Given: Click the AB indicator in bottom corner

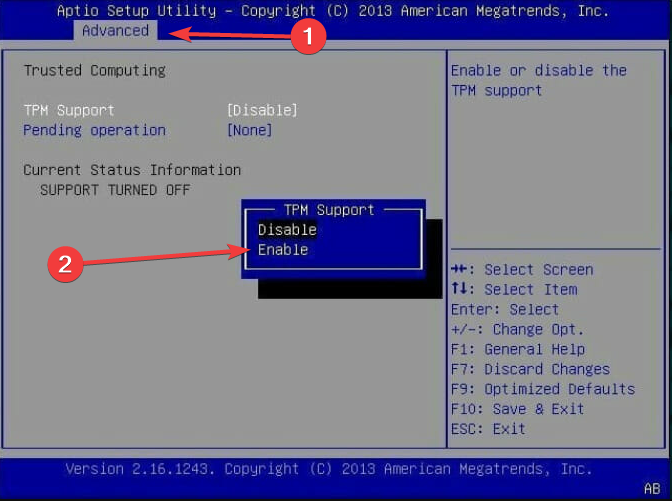Looking at the screenshot, I should click(x=652, y=489).
